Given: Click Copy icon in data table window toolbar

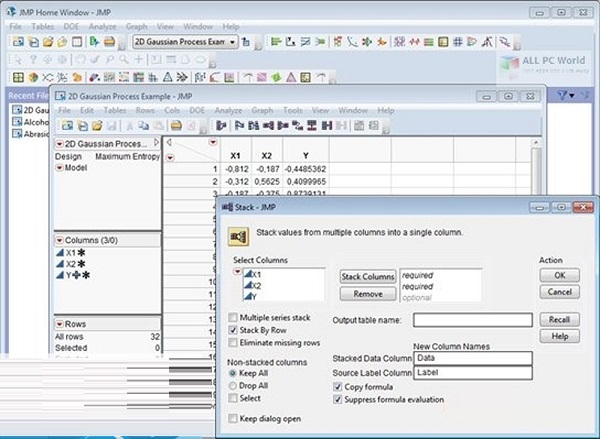Looking at the screenshot, I should coord(144,125).
